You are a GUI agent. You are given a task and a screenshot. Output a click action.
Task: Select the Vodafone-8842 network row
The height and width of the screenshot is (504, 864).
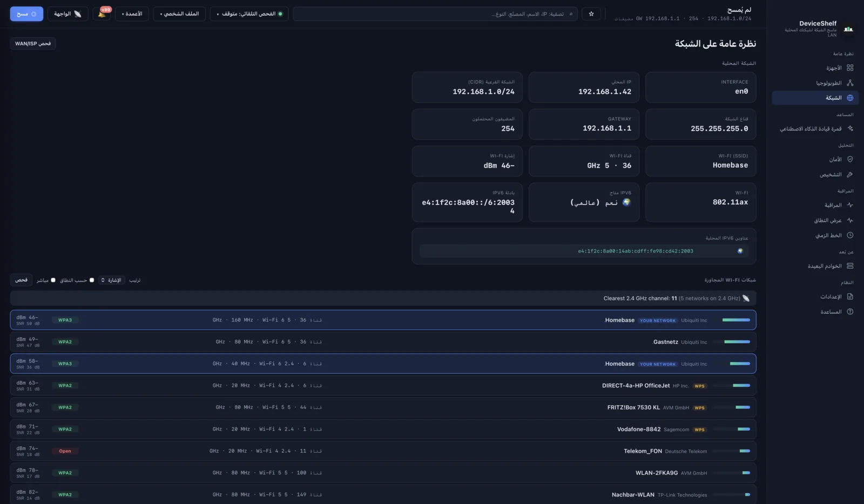(x=383, y=429)
